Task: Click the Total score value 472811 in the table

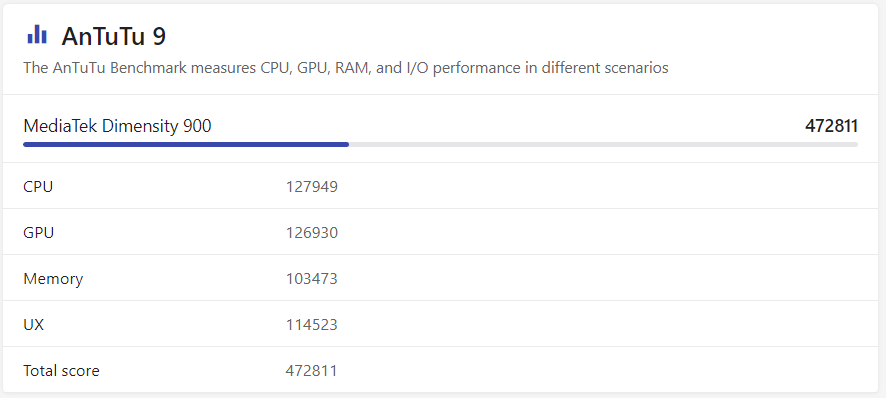Action: pos(312,371)
